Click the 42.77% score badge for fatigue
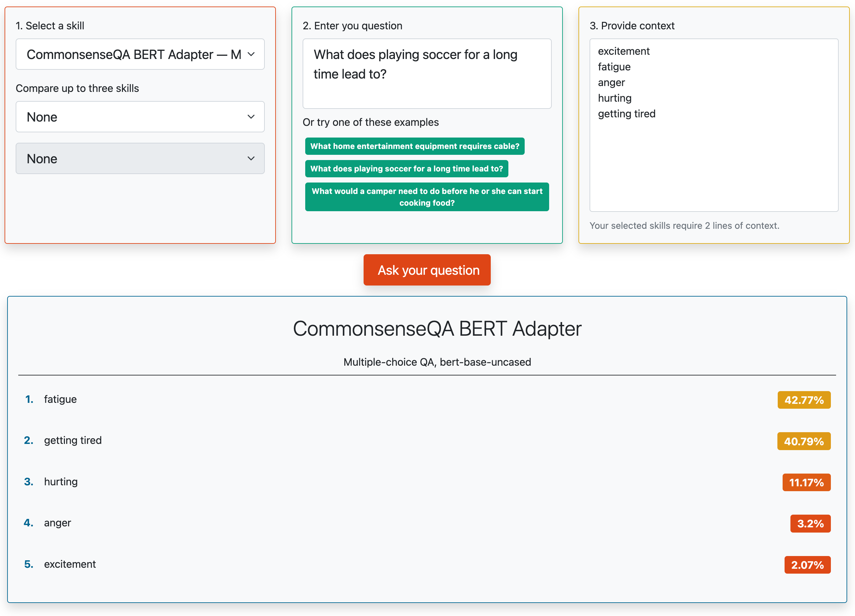Screen dimensions: 855x616 pyautogui.click(x=804, y=400)
